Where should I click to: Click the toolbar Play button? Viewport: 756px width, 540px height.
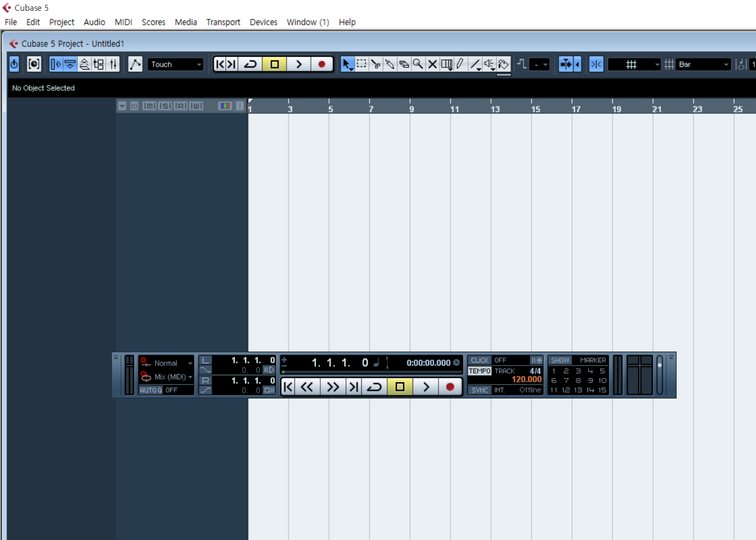[x=299, y=64]
